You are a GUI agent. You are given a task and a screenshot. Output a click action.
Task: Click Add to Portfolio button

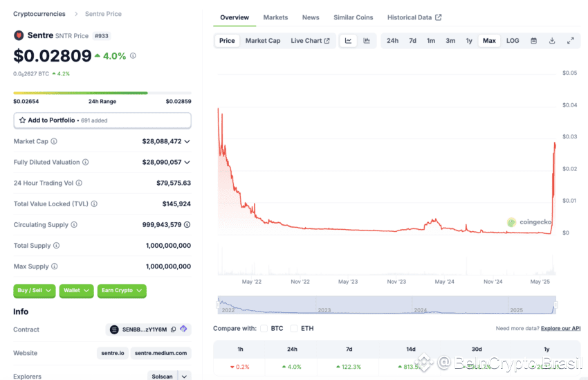click(102, 120)
